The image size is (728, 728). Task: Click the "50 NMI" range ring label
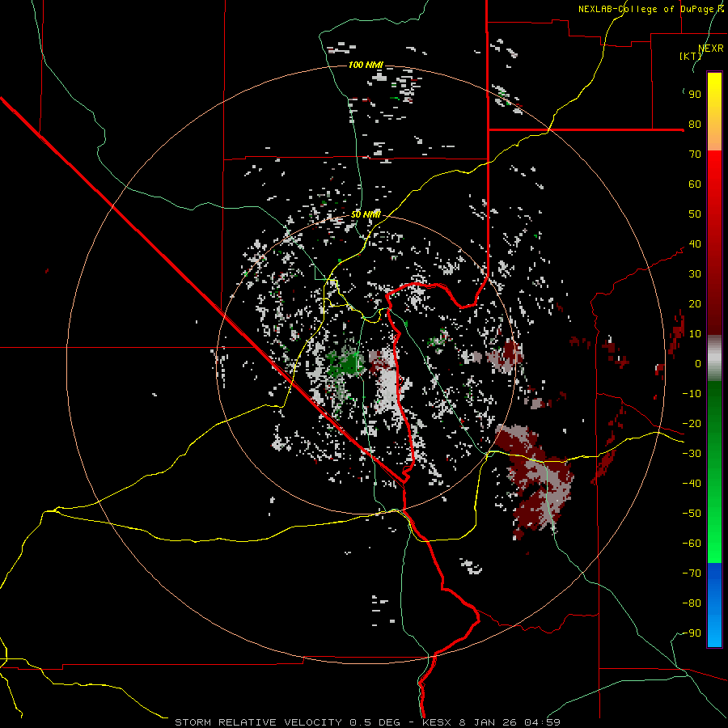(x=366, y=214)
